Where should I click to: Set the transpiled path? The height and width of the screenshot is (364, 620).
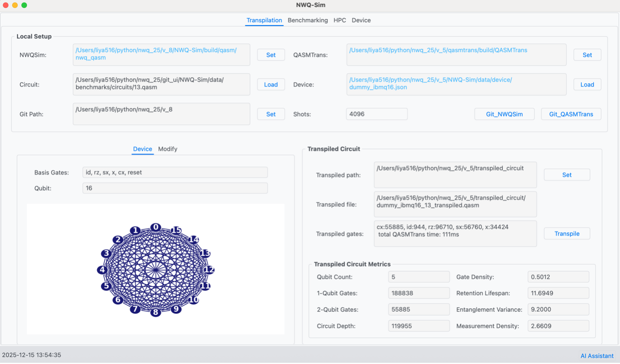pyautogui.click(x=567, y=175)
